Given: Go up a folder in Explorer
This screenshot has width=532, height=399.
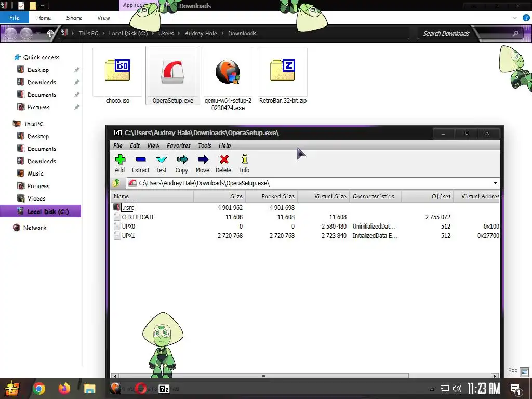Looking at the screenshot, I should (50, 33).
